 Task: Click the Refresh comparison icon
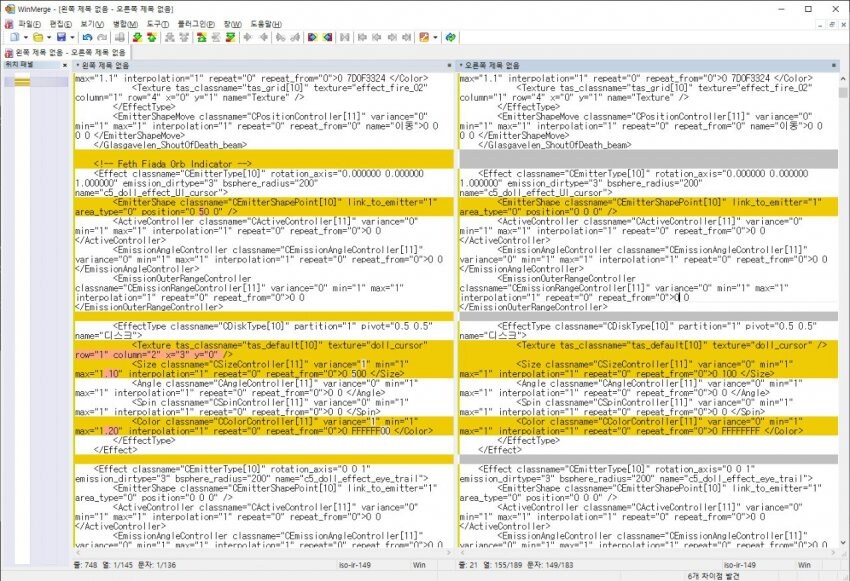(451, 37)
